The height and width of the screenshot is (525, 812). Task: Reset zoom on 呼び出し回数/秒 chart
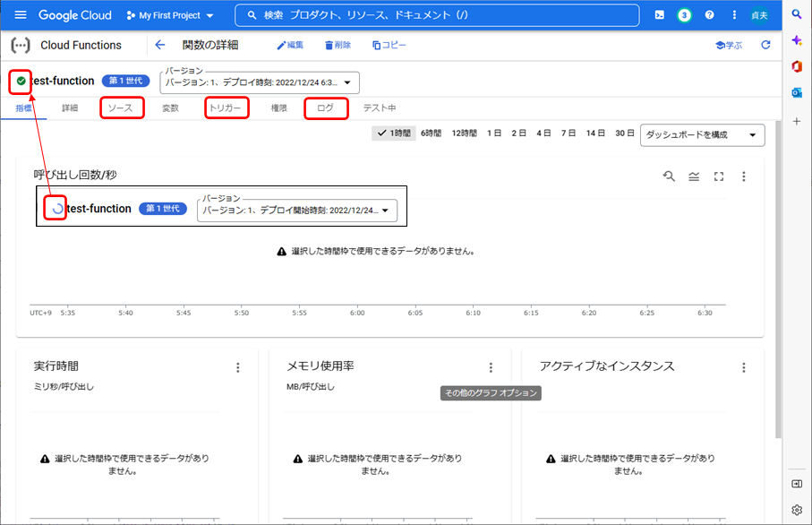click(x=669, y=176)
